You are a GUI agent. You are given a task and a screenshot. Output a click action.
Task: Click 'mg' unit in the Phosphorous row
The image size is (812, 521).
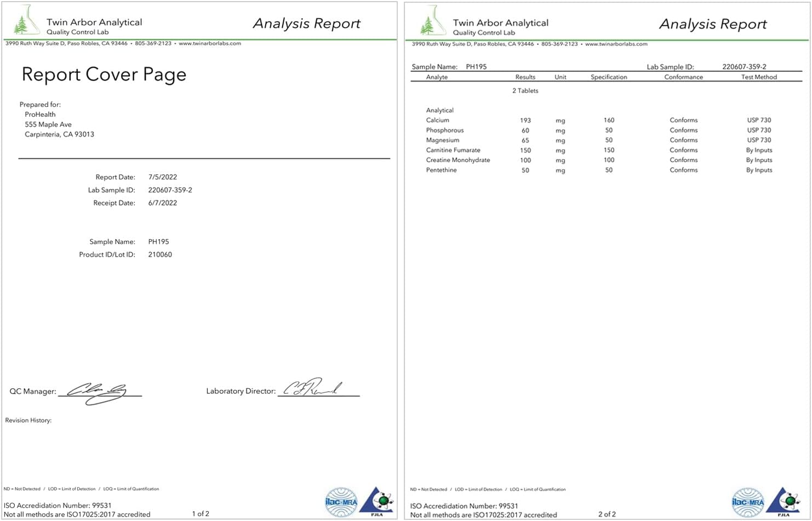pyautogui.click(x=560, y=131)
